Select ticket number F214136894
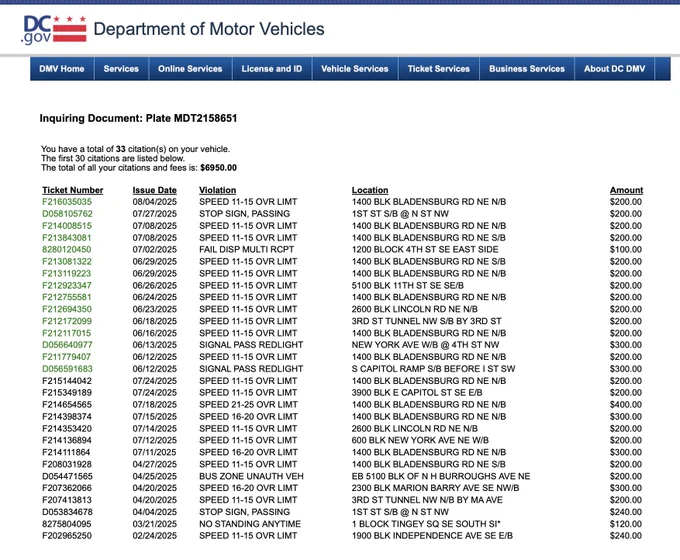 coord(67,440)
